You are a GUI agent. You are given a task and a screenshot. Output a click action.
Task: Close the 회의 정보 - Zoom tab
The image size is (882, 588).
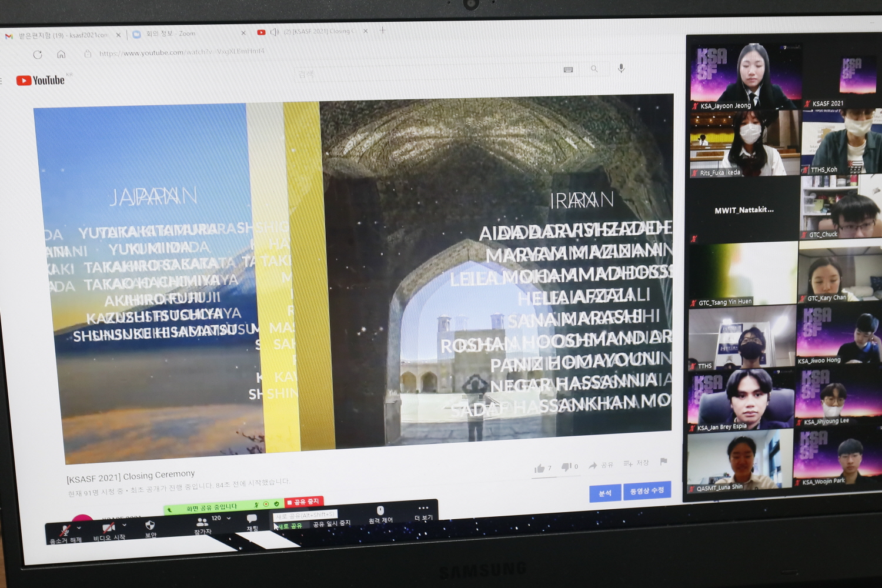(243, 33)
